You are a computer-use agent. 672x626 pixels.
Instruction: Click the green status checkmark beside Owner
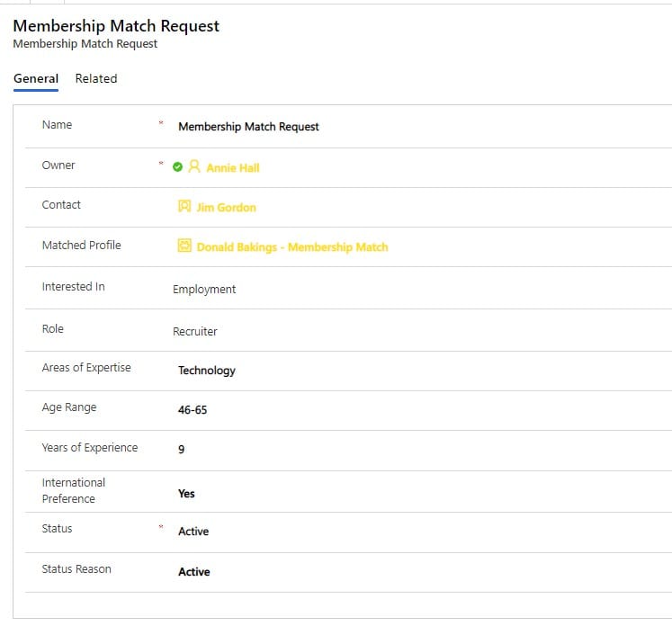tap(177, 167)
